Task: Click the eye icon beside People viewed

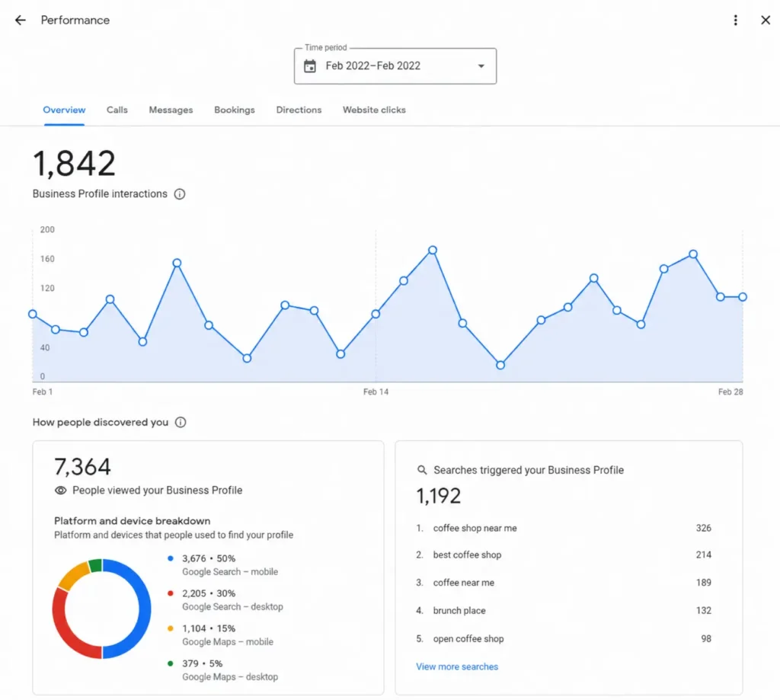Action: (x=61, y=491)
